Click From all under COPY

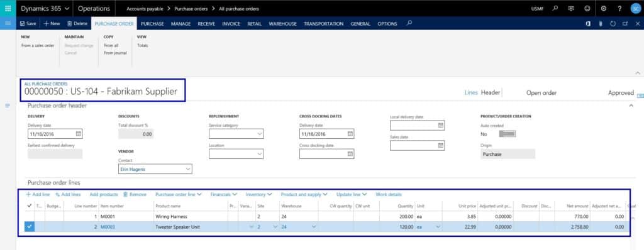(x=111, y=46)
